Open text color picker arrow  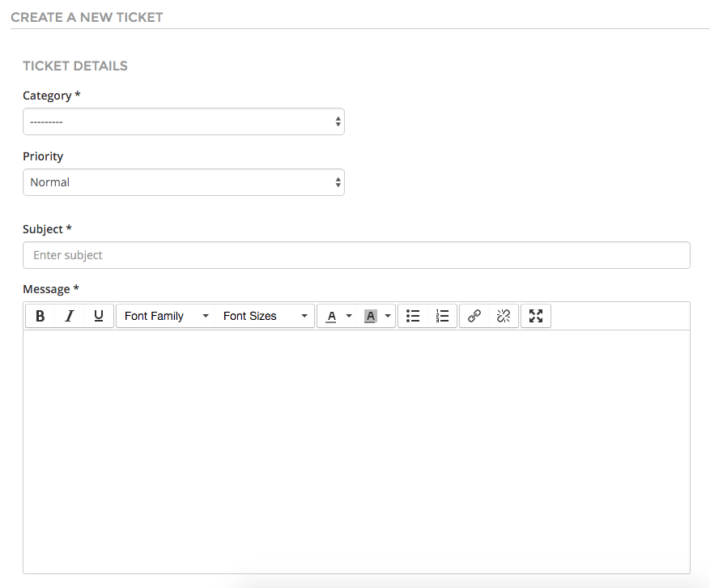pos(349,316)
